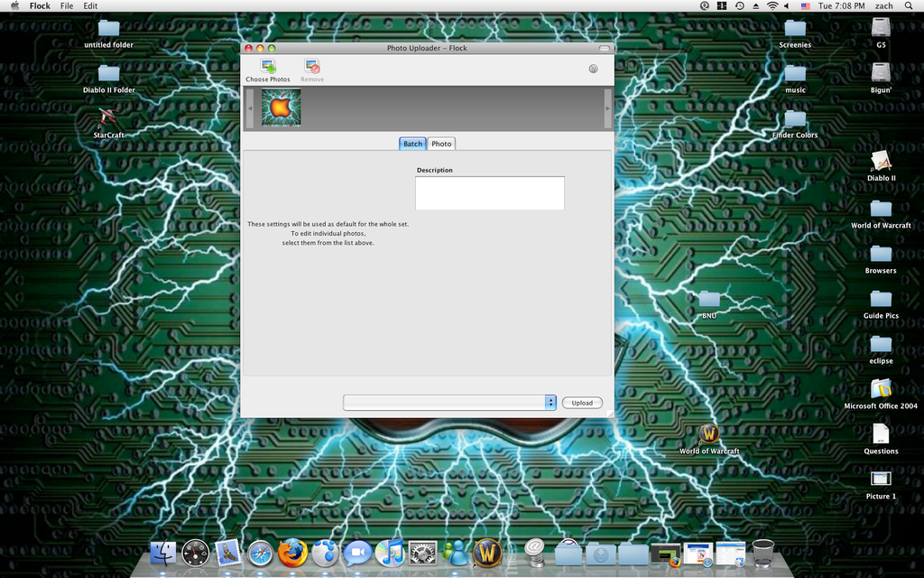Click the Spaces grid menu bar icon
The height and width of the screenshot is (578, 924).
[722, 6]
